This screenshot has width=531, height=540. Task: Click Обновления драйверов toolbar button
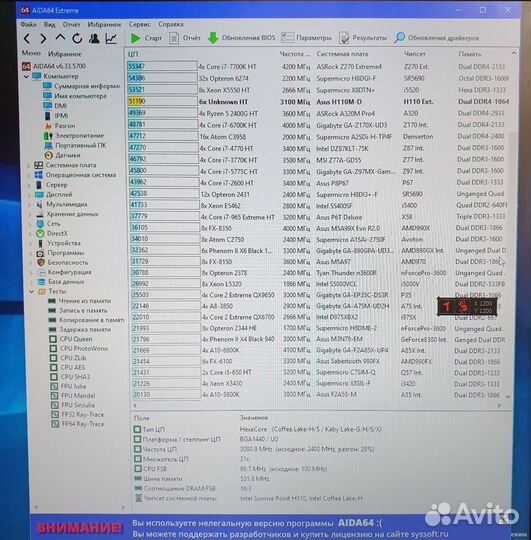tap(437, 38)
